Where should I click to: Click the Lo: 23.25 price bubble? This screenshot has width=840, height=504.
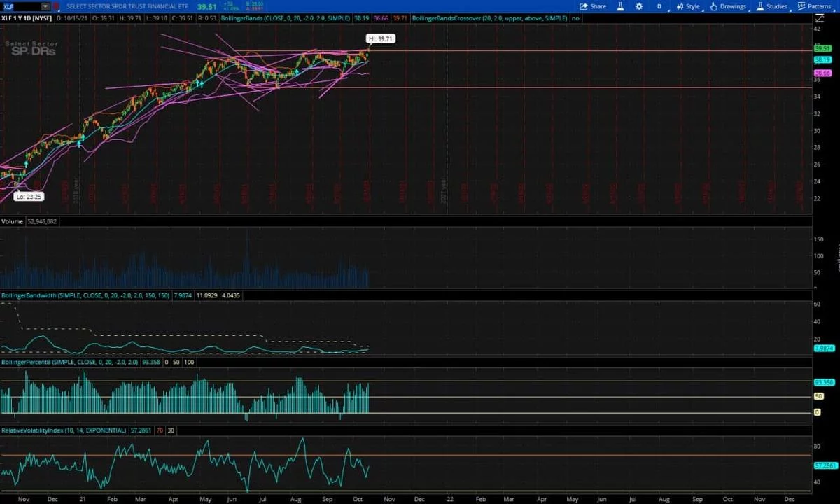[29, 197]
